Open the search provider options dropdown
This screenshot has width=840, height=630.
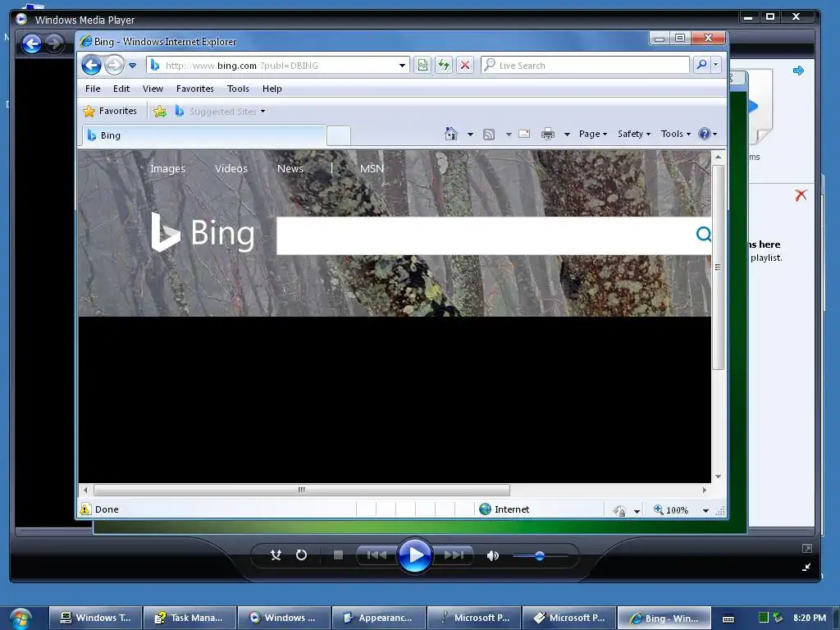click(x=715, y=66)
